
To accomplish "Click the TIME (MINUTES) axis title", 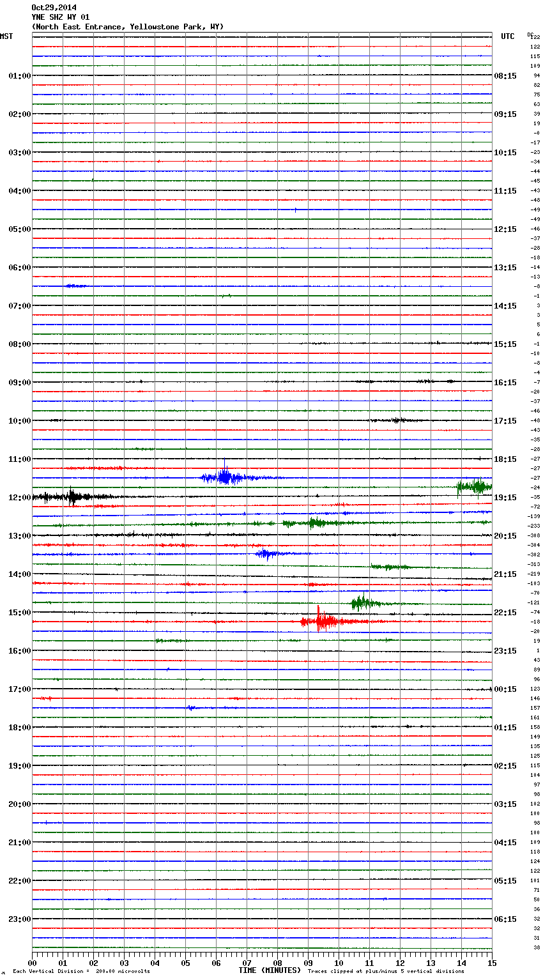I will [270, 970].
